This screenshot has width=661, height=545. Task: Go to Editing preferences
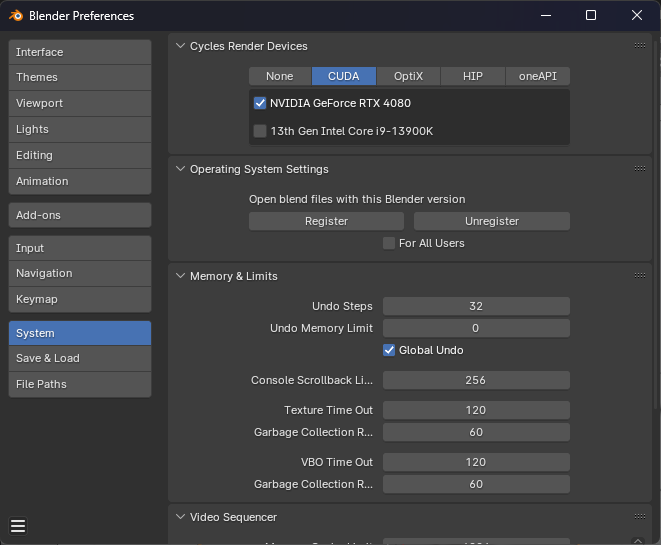click(x=80, y=156)
